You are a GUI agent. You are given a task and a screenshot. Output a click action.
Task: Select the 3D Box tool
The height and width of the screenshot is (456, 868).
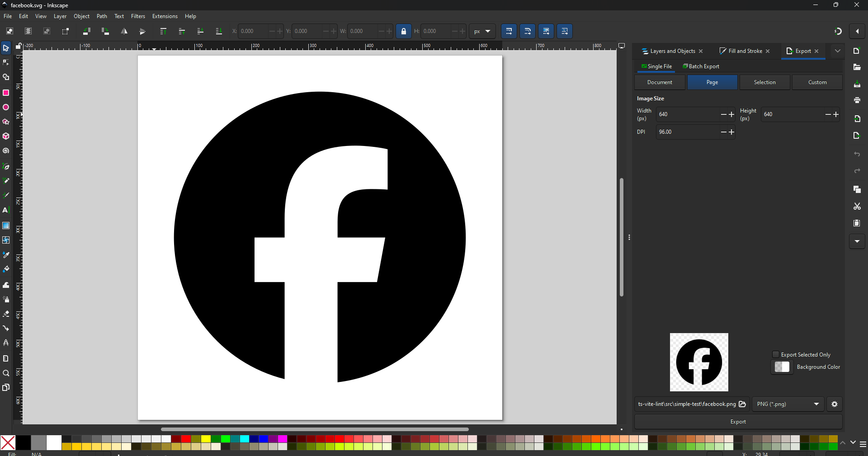pos(6,136)
